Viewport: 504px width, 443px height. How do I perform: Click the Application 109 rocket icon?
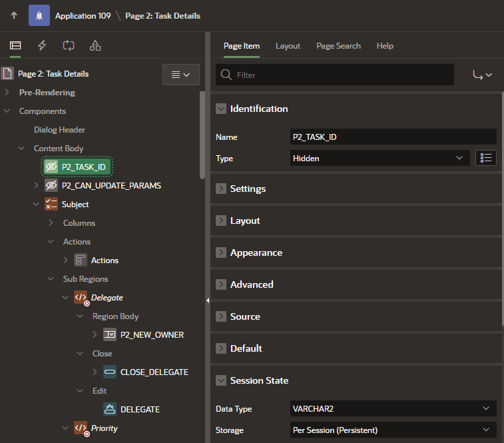(39, 15)
